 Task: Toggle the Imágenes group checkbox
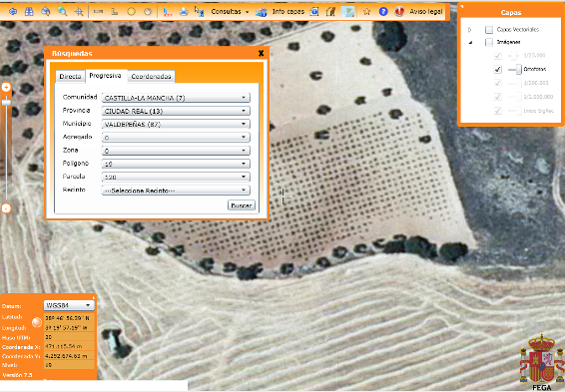(489, 42)
